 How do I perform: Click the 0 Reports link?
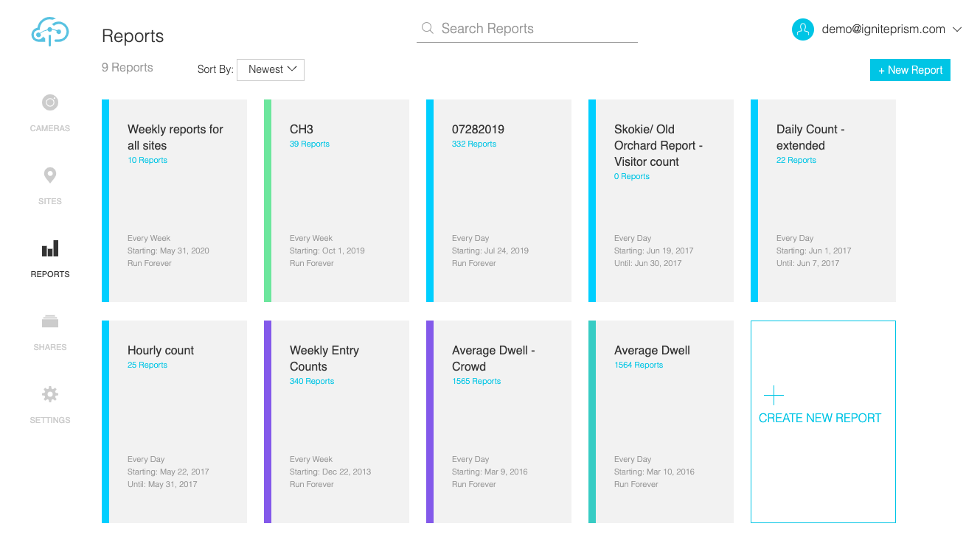click(632, 176)
